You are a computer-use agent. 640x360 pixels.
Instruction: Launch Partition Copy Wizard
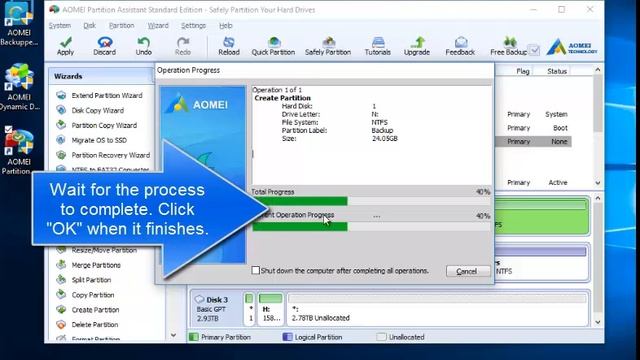(104, 125)
